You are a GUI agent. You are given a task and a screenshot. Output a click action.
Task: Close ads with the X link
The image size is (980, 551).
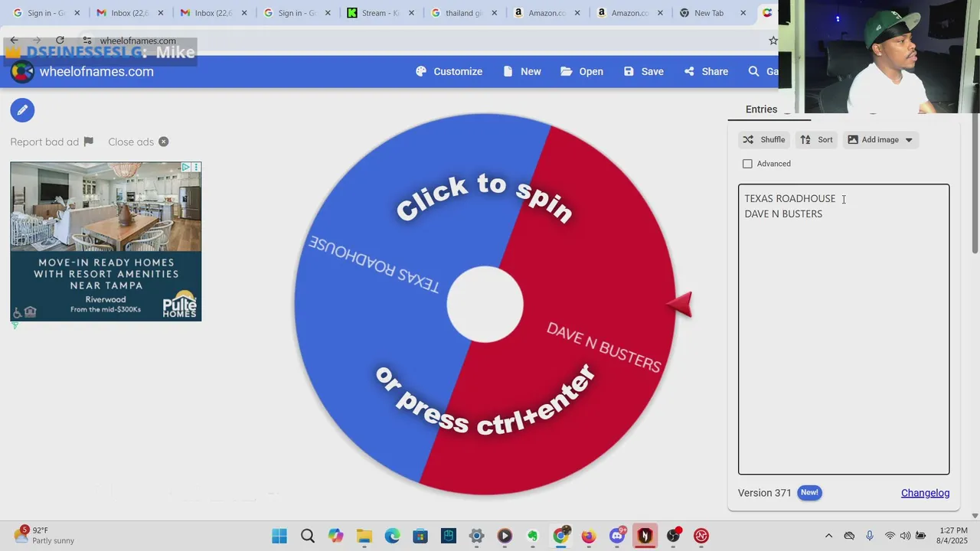(138, 142)
